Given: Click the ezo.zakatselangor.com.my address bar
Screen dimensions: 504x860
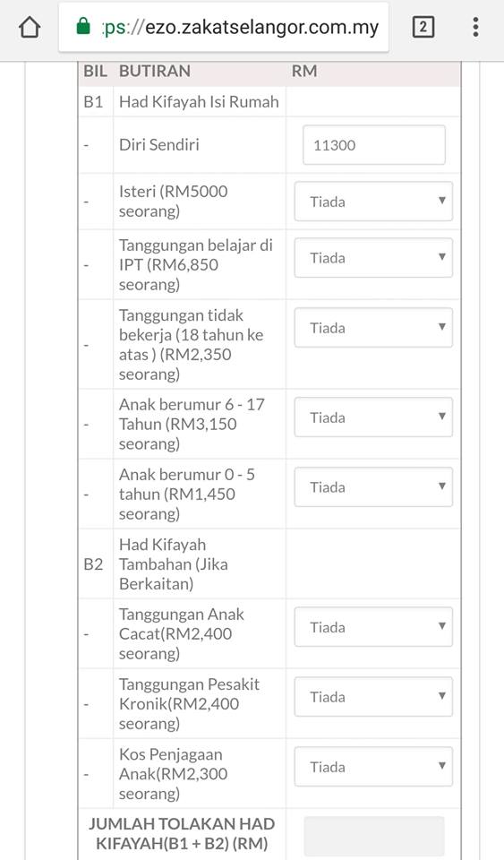Looking at the screenshot, I should 224,27.
